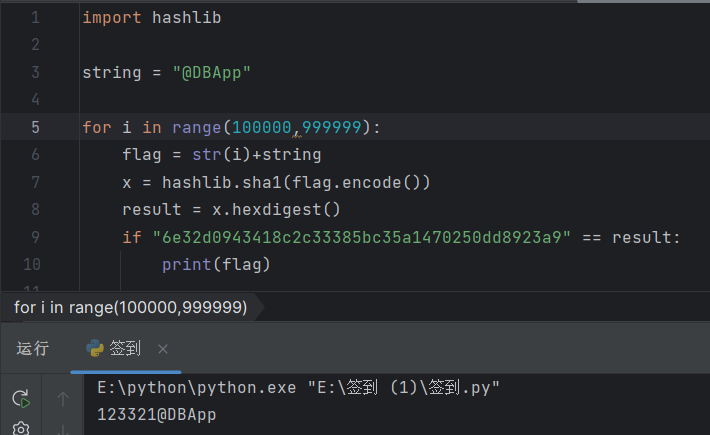Click the "@DBApp" string literal
Screen dimensions: 710x435
pos(211,72)
